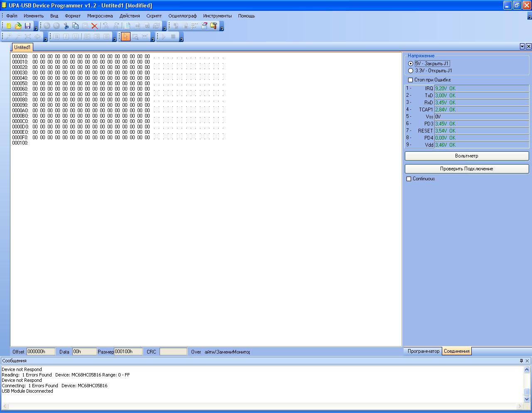Click the Offset input field
The height and width of the screenshot is (413, 532).
41,352
